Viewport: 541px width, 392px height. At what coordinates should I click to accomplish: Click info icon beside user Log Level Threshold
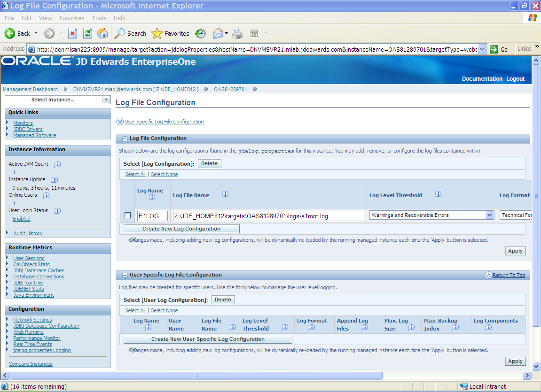[285, 327]
